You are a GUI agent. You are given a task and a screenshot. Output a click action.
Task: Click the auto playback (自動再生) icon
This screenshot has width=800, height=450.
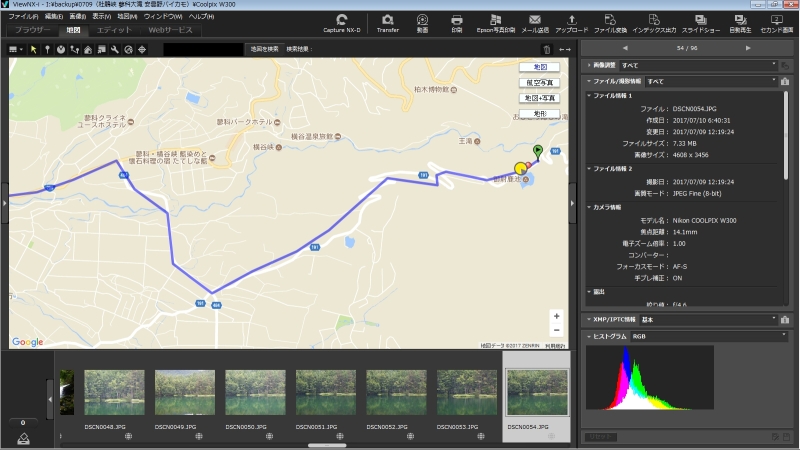[740, 23]
